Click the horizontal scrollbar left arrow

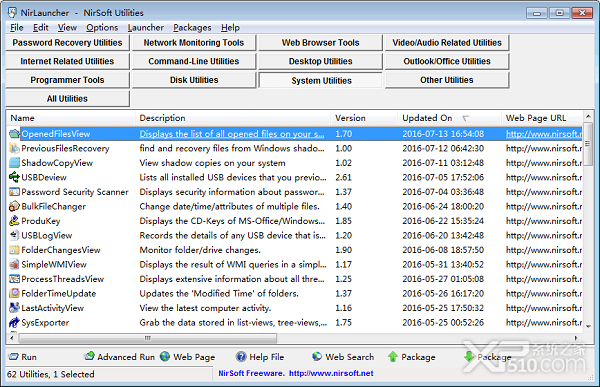tap(12, 338)
